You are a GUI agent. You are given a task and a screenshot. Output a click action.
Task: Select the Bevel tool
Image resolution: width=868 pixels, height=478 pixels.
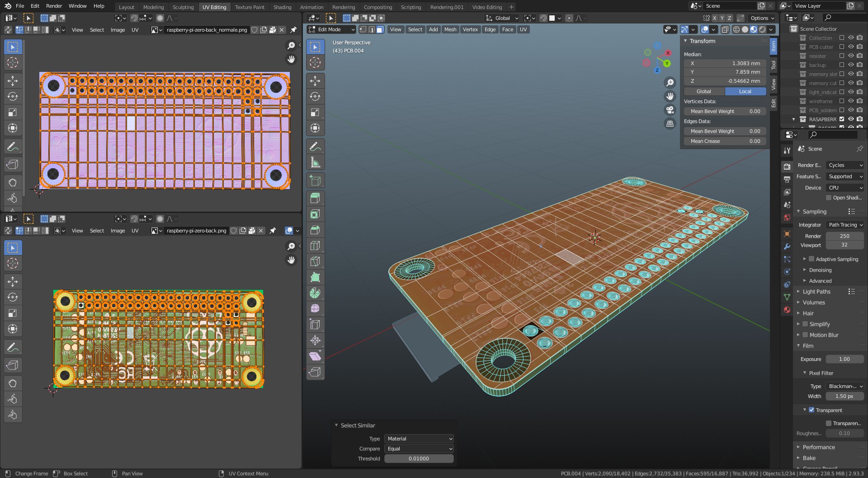click(315, 230)
